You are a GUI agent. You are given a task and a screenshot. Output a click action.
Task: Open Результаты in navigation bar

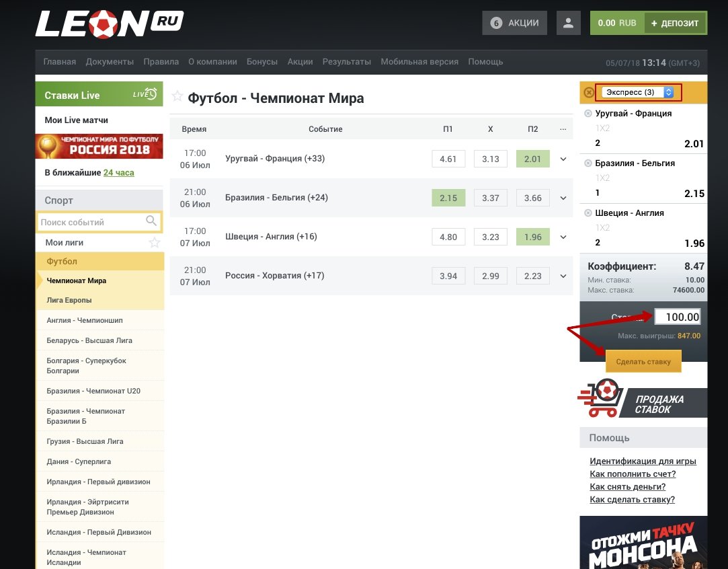[347, 62]
